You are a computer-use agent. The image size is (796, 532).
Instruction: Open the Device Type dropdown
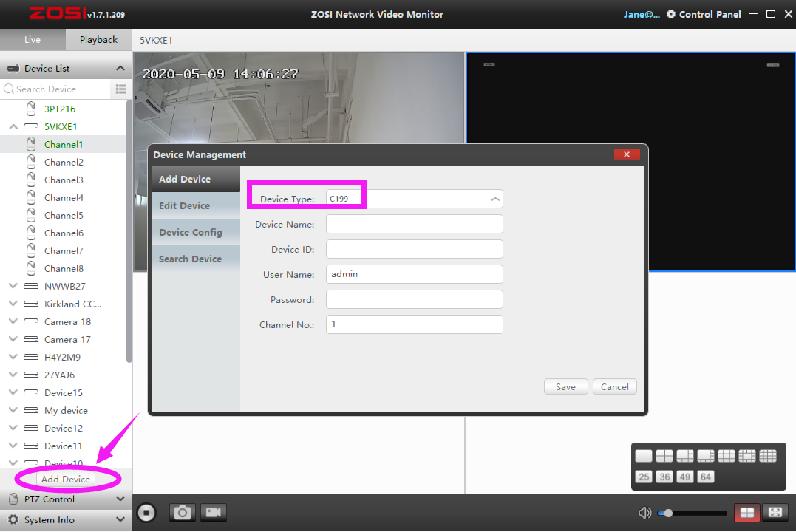pyautogui.click(x=414, y=199)
